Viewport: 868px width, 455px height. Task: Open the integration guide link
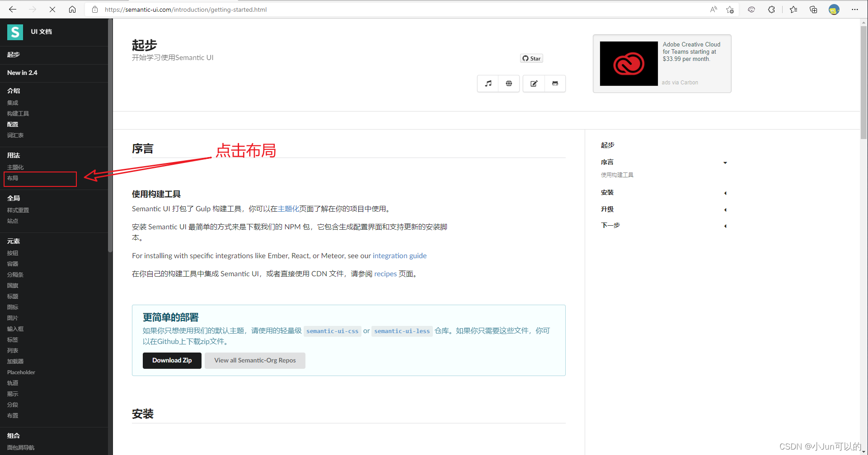[x=399, y=256]
